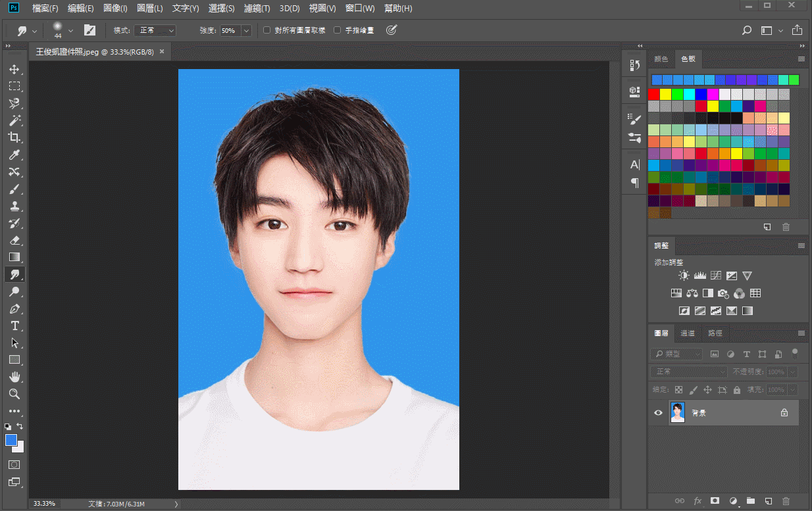This screenshot has height=511, width=812.
Task: Click the search icon in options bar
Action: click(747, 30)
